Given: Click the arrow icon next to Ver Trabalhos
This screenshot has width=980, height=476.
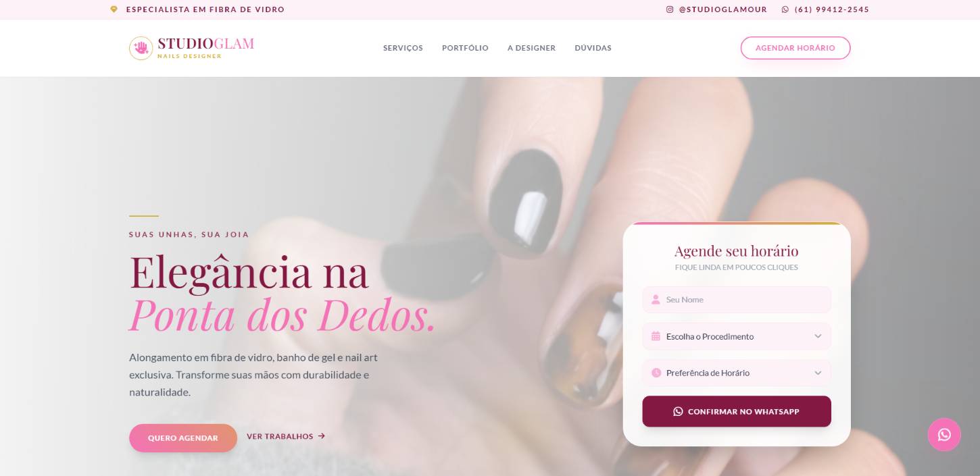Looking at the screenshot, I should pos(322,436).
